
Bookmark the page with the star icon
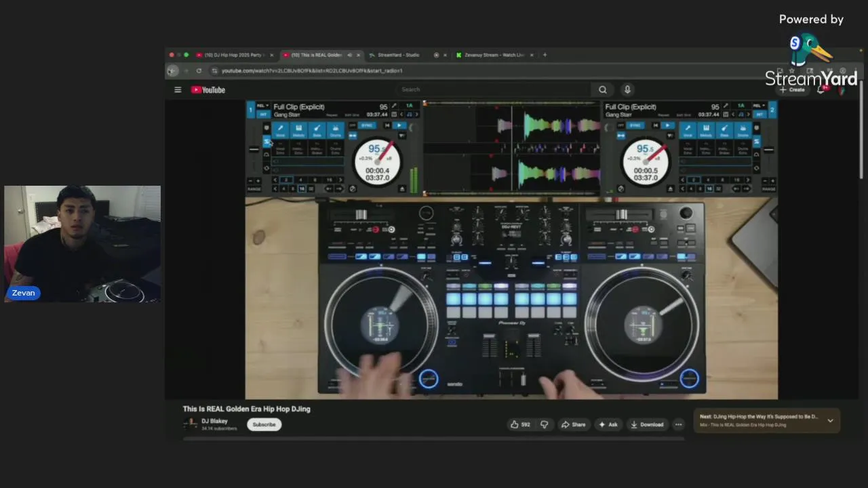pyautogui.click(x=791, y=70)
